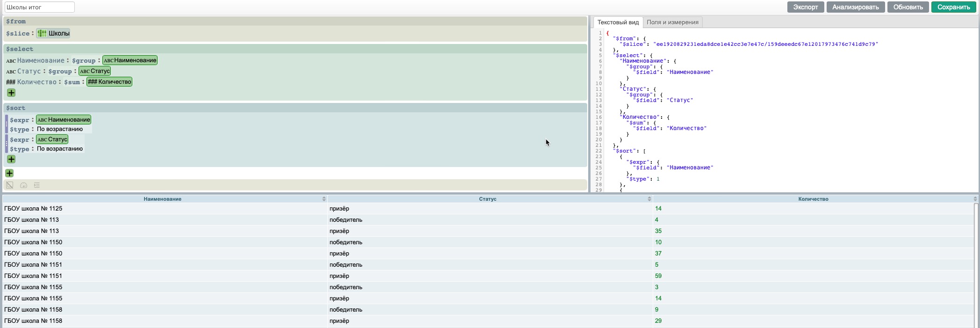This screenshot has height=328, width=980.
Task: Open sort type dropdown for Статус rule
Action: [x=60, y=149]
